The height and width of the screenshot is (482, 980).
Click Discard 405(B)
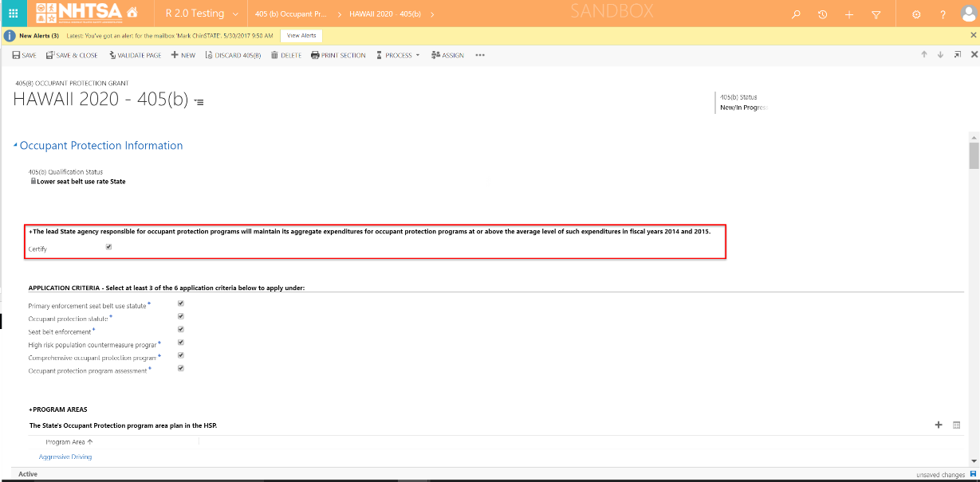pyautogui.click(x=233, y=55)
